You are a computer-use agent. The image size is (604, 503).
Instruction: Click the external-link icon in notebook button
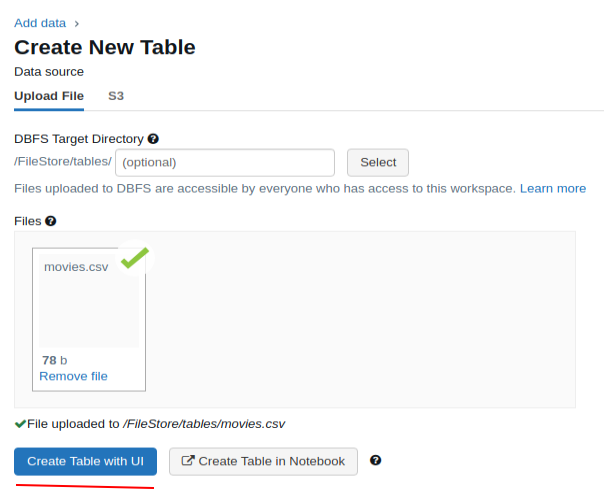[187, 461]
